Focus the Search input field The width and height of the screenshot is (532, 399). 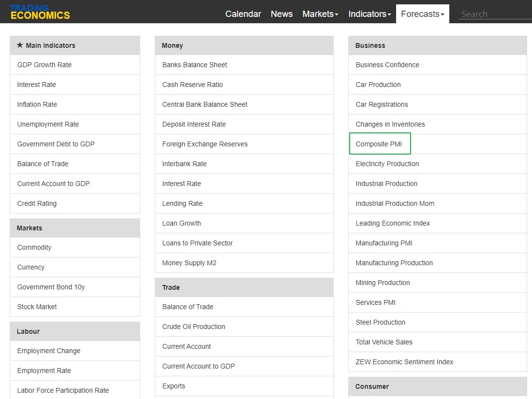[x=495, y=14]
